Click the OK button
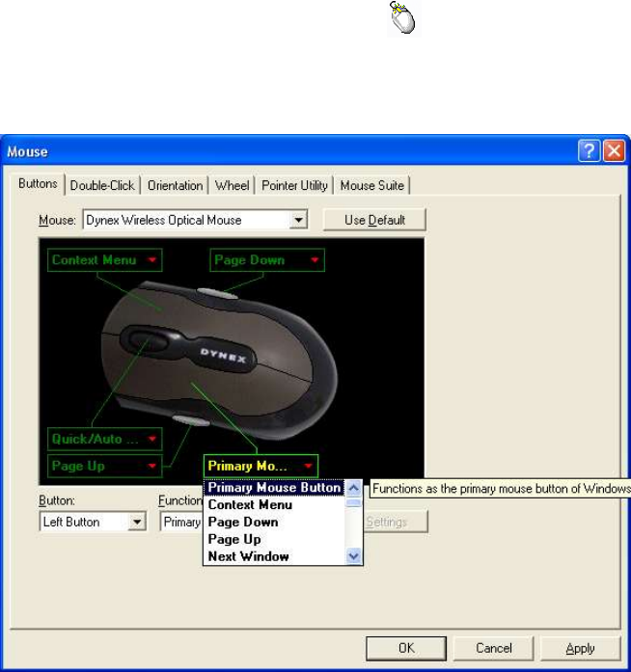Image resolution: width=631 pixels, height=672 pixels. [406, 648]
